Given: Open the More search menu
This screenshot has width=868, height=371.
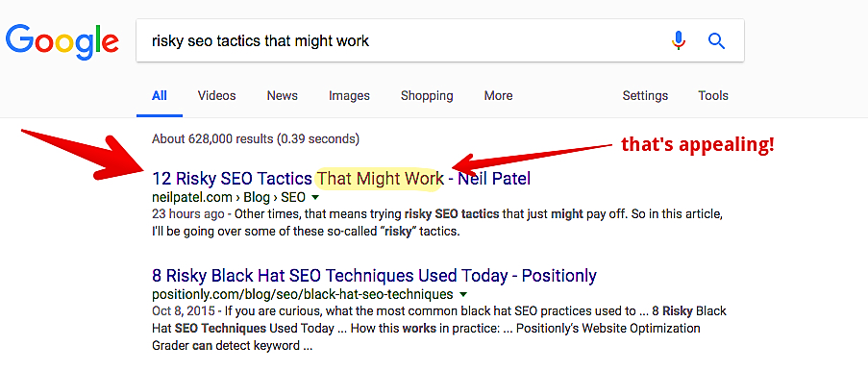Looking at the screenshot, I should pos(498,96).
